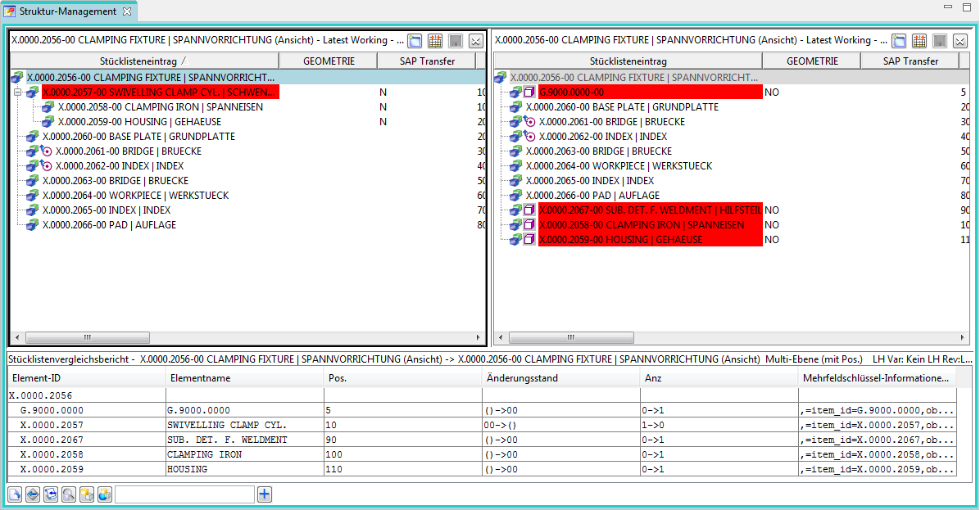Click the SAP Transfer column header in right panel
This screenshot has height=510, width=980.
[x=910, y=61]
